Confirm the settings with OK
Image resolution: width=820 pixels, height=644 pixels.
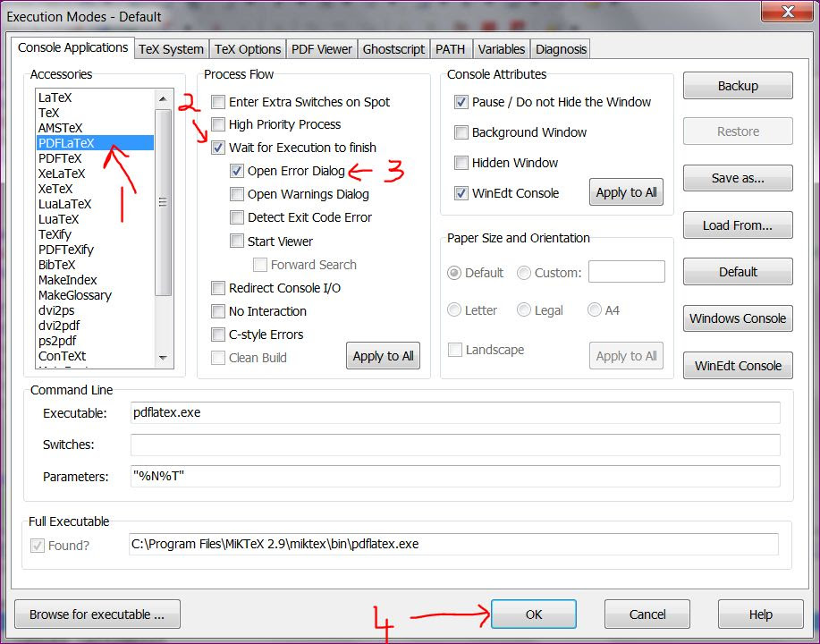coord(534,614)
